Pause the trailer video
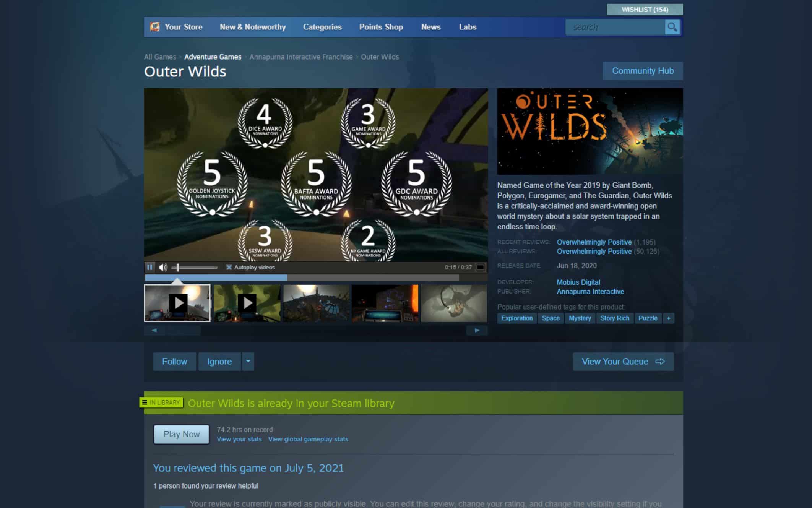812x508 pixels. coord(149,267)
